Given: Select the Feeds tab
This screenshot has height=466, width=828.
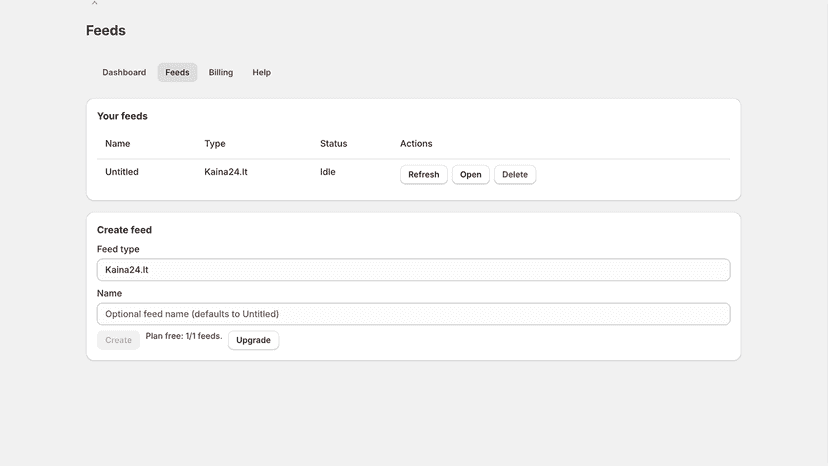Looking at the screenshot, I should tap(177, 72).
